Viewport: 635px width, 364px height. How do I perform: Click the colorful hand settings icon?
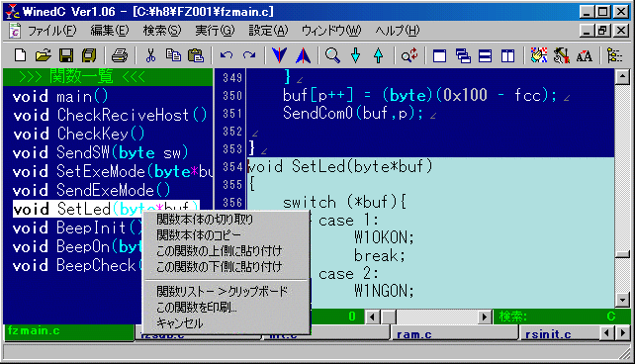(539, 55)
